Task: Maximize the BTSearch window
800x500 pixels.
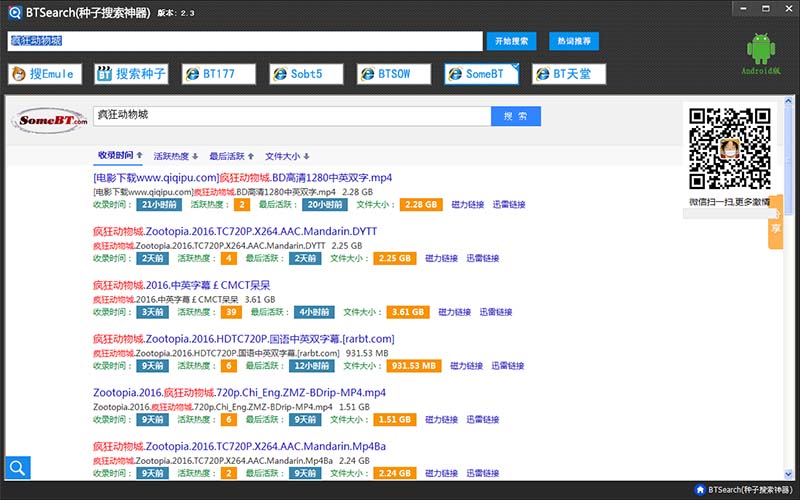Action: point(766,8)
